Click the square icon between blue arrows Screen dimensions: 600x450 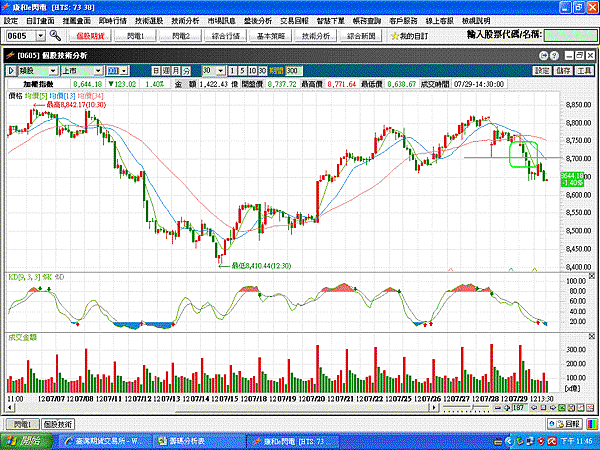point(543,408)
